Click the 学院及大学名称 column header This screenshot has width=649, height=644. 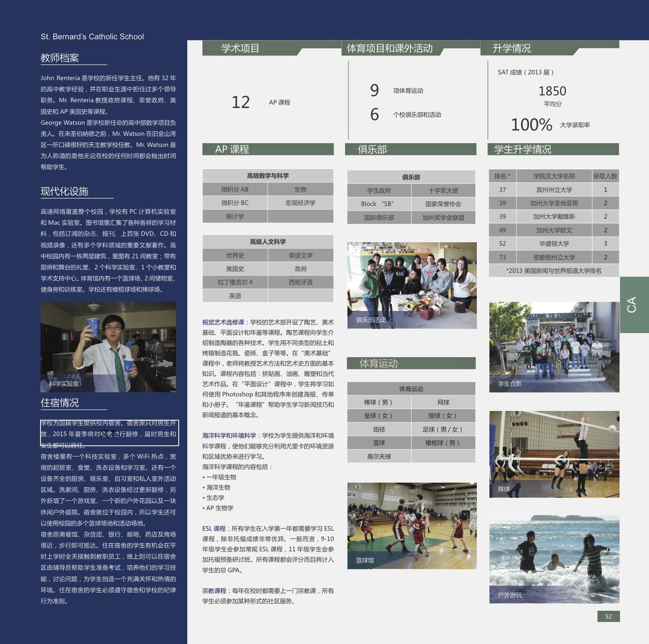click(554, 176)
